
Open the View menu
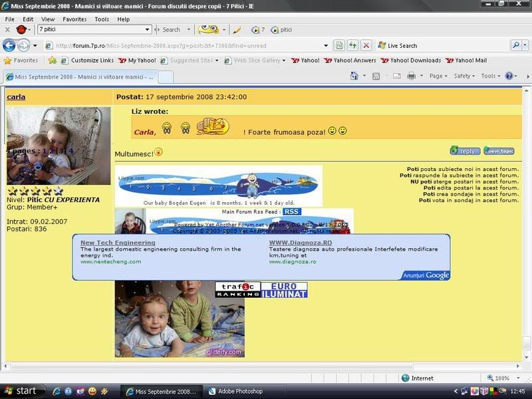click(48, 19)
